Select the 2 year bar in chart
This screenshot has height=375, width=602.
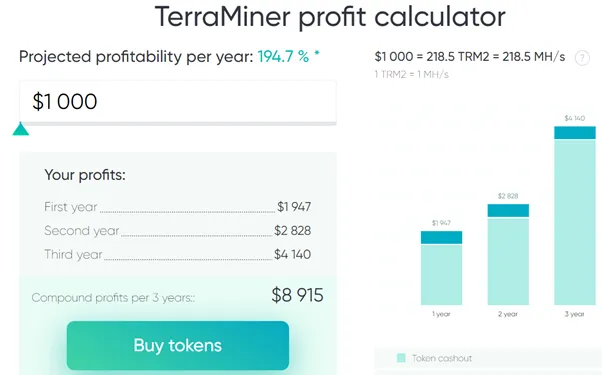(x=508, y=254)
